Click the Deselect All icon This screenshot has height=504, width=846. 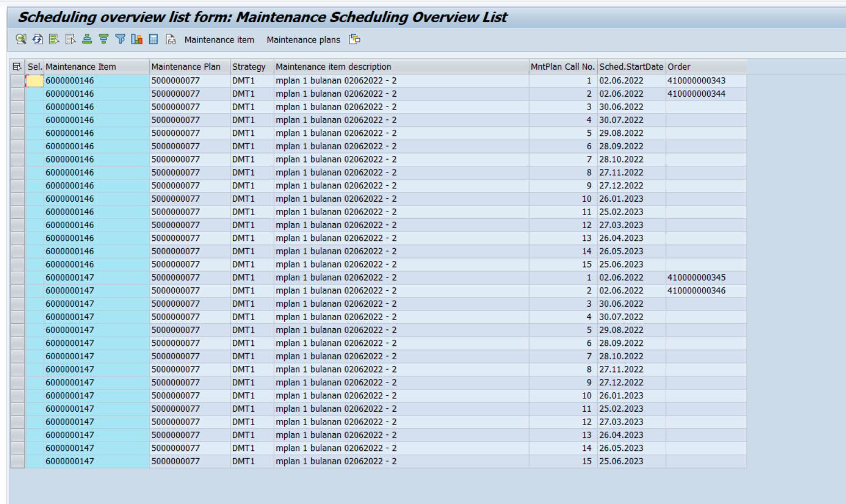(71, 39)
